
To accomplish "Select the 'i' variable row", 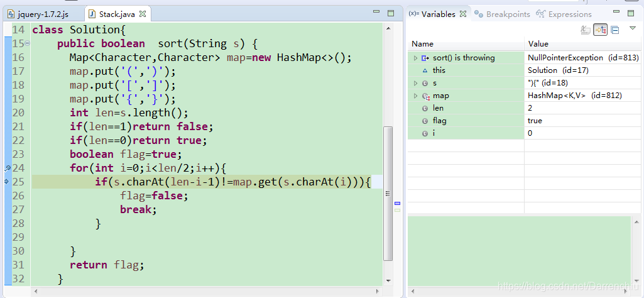I will (x=523, y=133).
